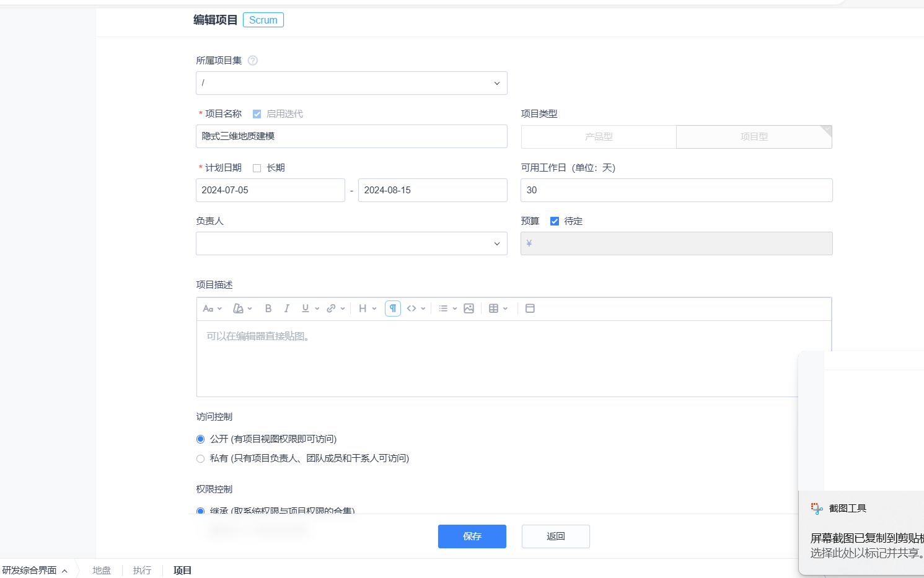Open the text color picker tool
924x578 pixels.
pos(239,309)
